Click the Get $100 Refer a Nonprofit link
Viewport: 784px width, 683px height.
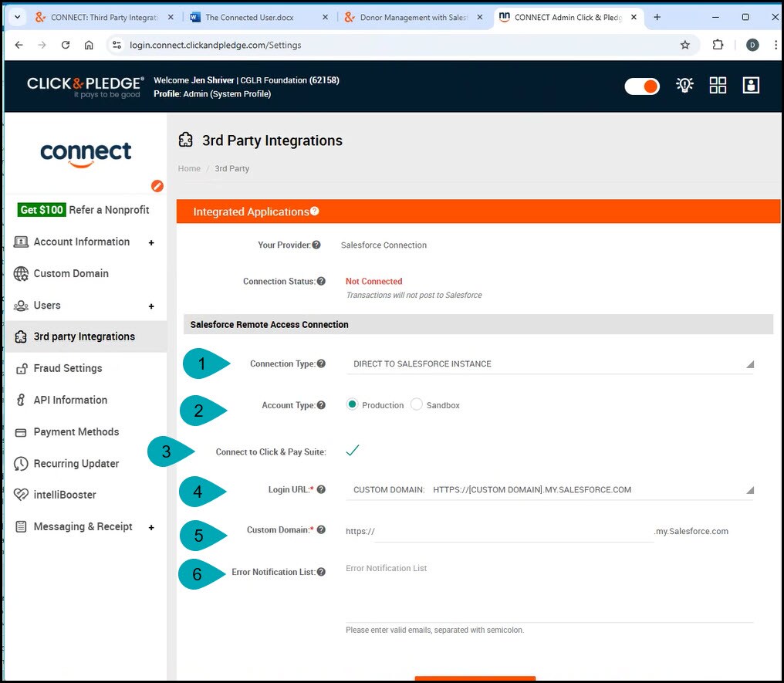83,210
